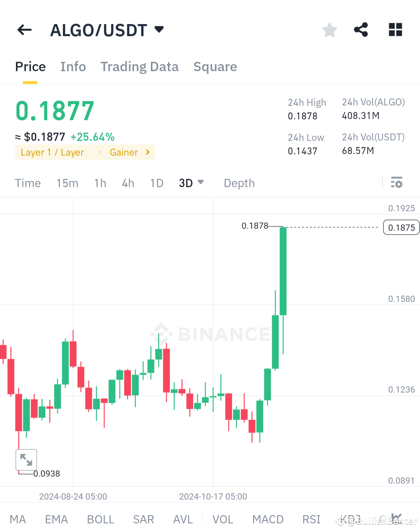420x530 pixels.
Task: Switch chart to 1D timeframe
Action: 156,183
